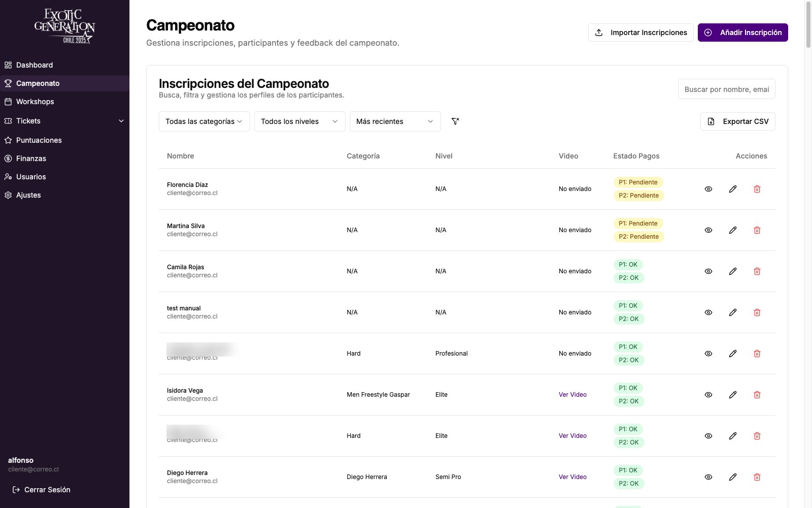This screenshot has height=508, width=812.
Task: Click Cerrar Sesión to log out
Action: point(42,490)
